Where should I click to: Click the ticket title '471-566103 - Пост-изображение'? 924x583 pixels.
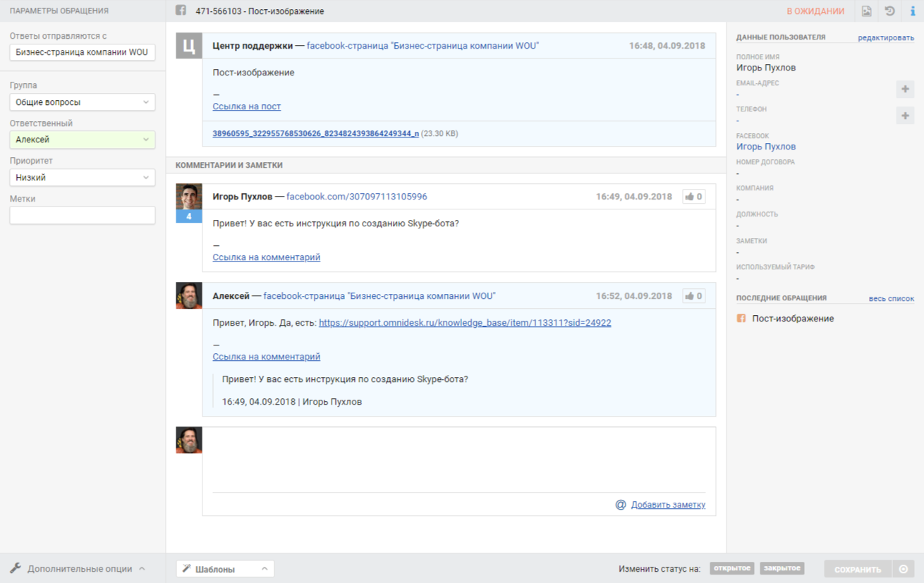[260, 11]
